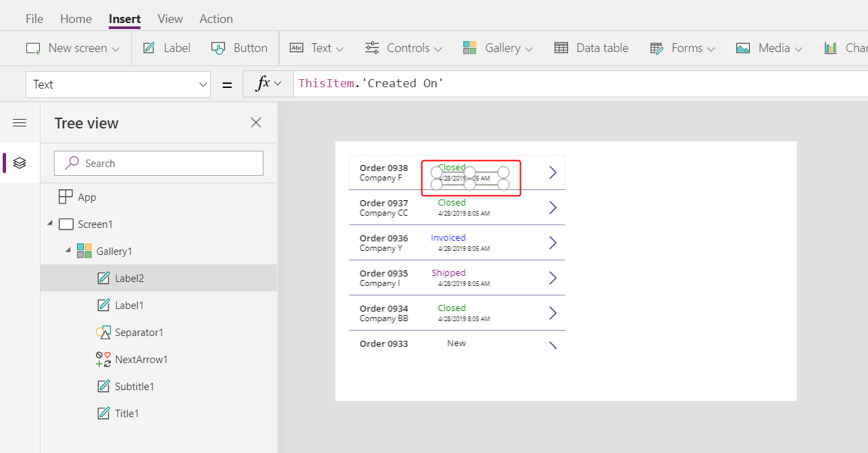Open the Text controls dropdown
This screenshot has height=453, width=868.
point(316,48)
